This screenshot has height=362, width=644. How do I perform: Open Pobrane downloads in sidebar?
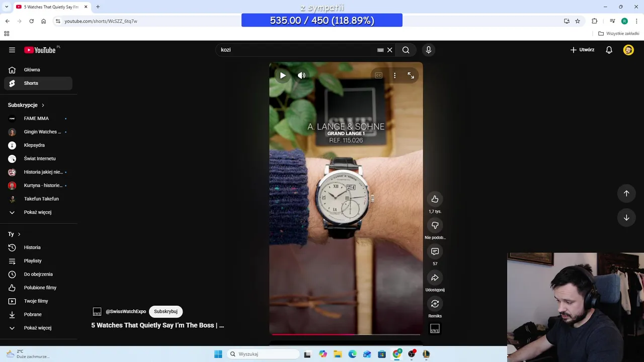pos(38,314)
